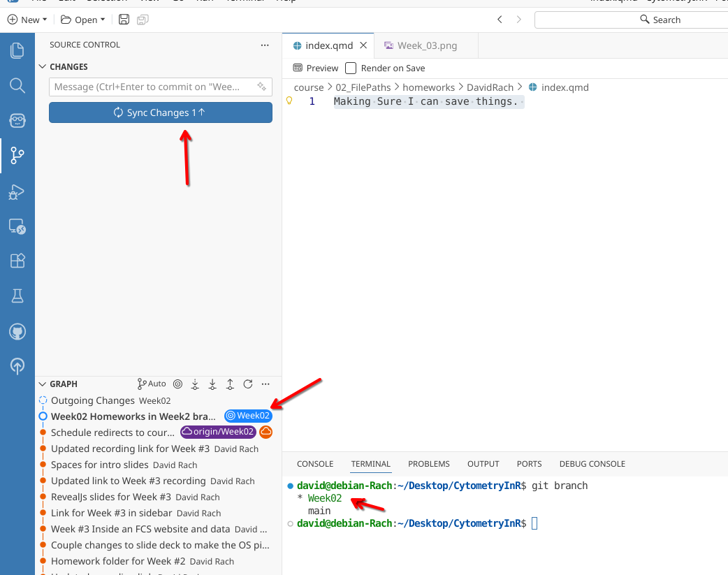Collapse the GRAPH section
The height and width of the screenshot is (575, 728).
(43, 384)
